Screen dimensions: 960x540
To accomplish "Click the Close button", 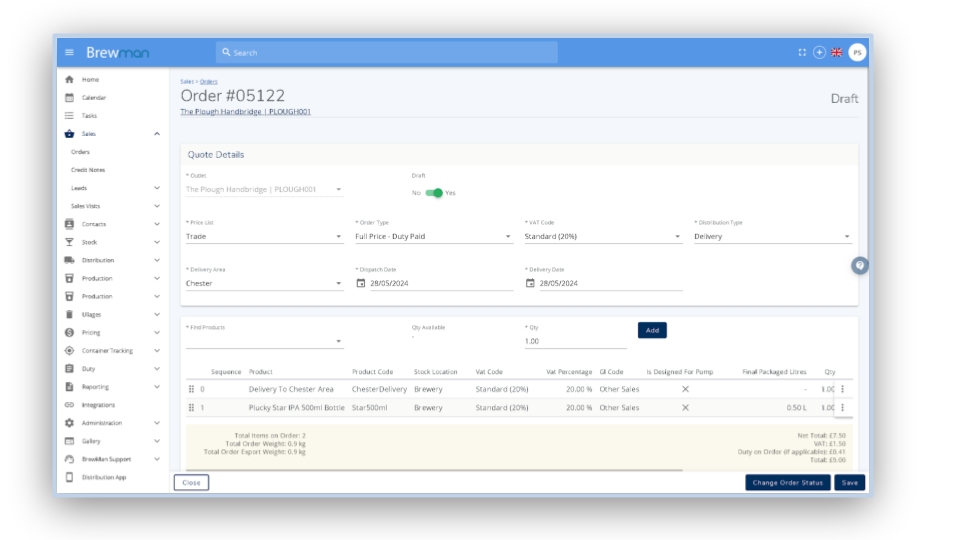I will pos(191,482).
